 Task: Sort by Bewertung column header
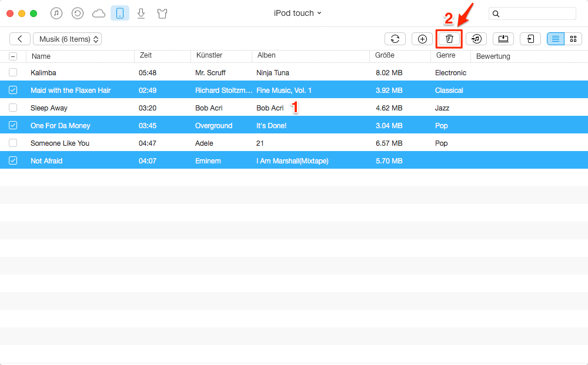pyautogui.click(x=493, y=56)
